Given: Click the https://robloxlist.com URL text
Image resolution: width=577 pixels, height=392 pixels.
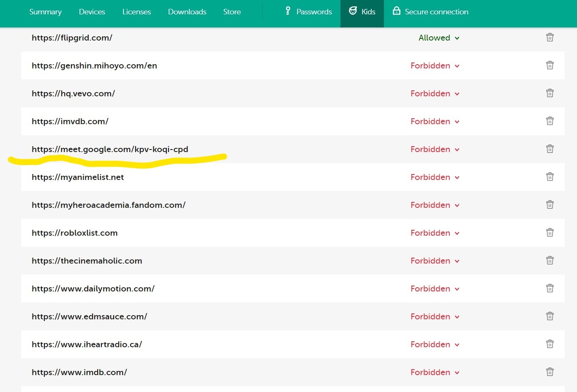Looking at the screenshot, I should pyautogui.click(x=75, y=233).
